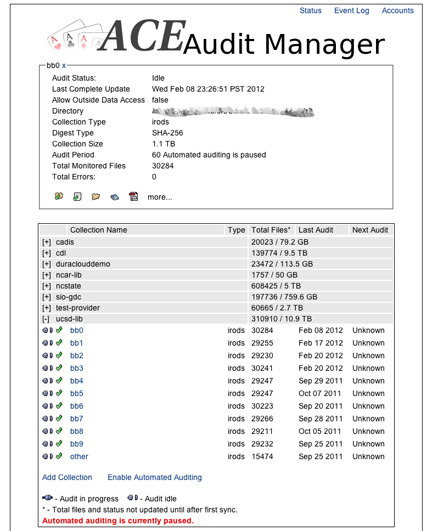Click the document-with-green-arrow icon in bb0 panel
Viewport: 432px width, 531px height.
tap(77, 196)
